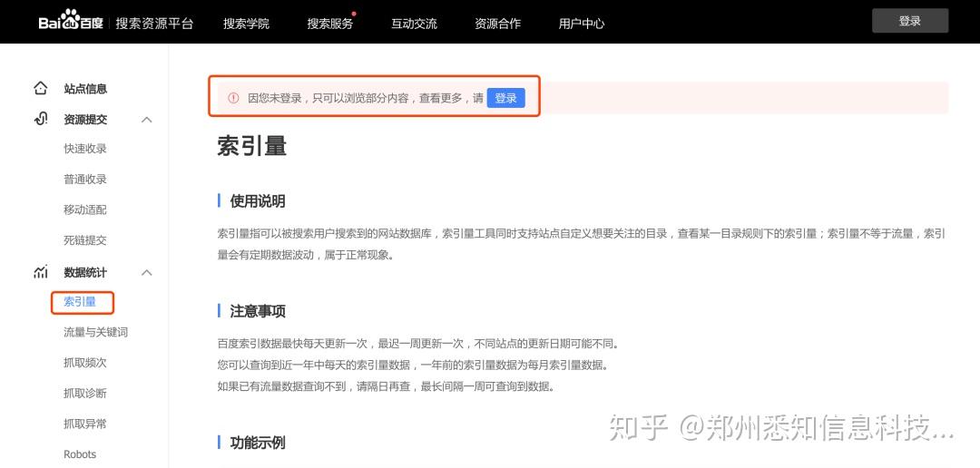
Task: Click the warning icon in login notice
Action: pos(234,98)
